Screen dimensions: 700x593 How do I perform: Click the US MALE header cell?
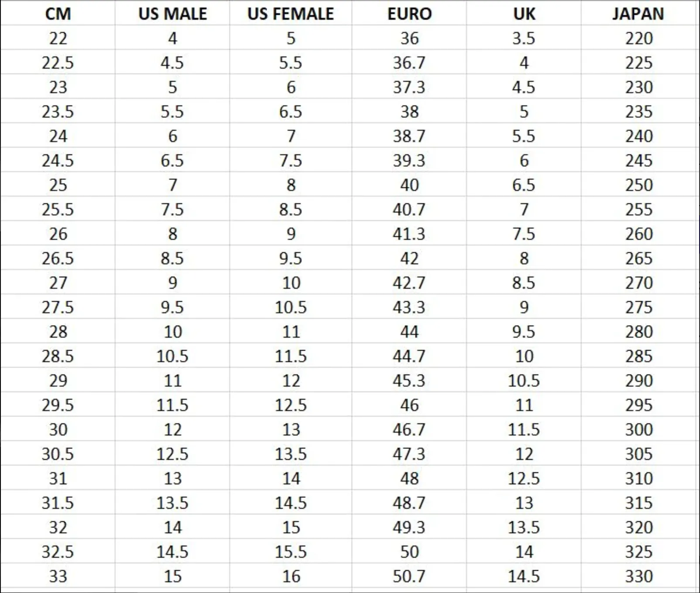[172, 13]
